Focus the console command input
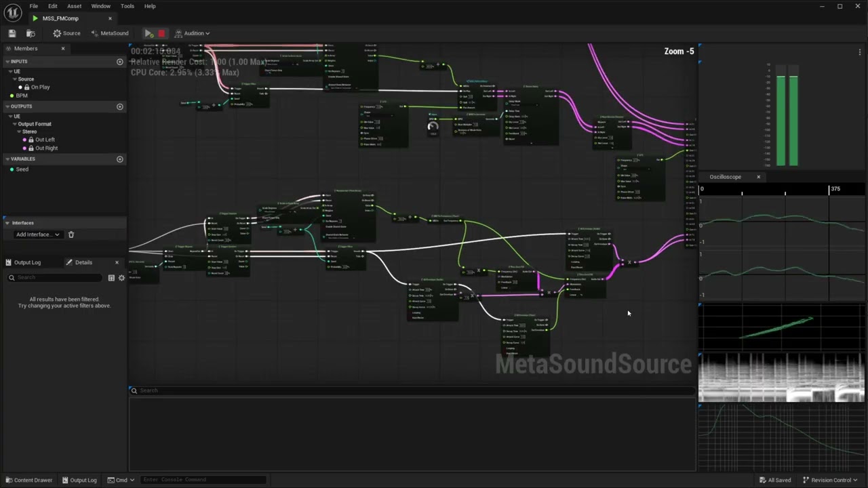Screen dimensions: 868x488 coord(203,480)
